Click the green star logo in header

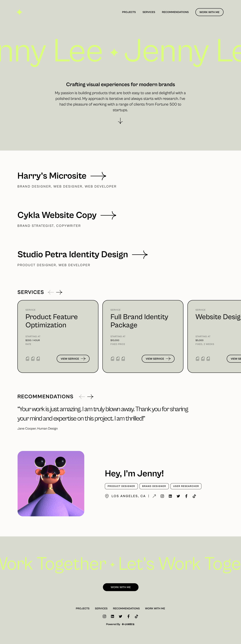[x=19, y=12]
